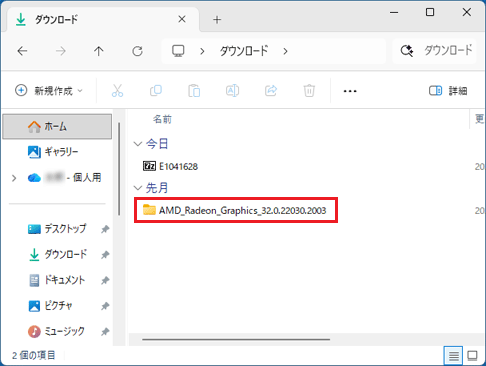Image resolution: width=486 pixels, height=366 pixels.
Task: Click the PC monitor icon in address bar
Action: 178,51
